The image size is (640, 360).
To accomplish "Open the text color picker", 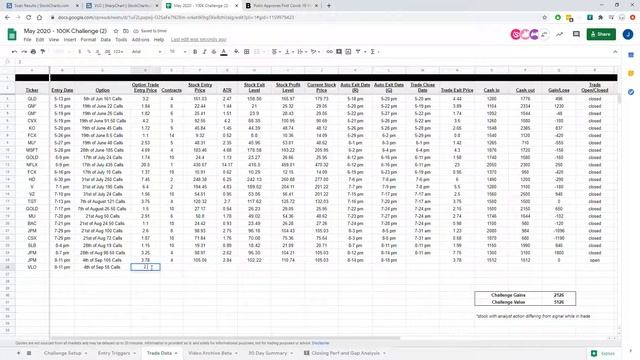I will tap(224, 52).
